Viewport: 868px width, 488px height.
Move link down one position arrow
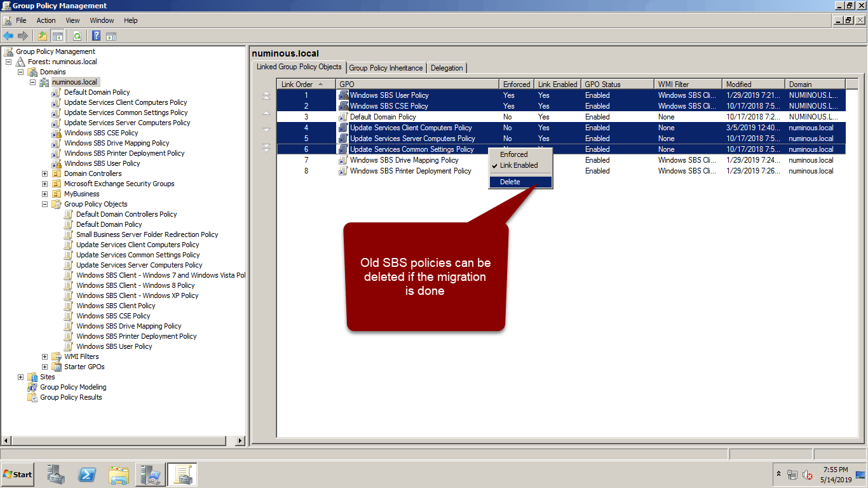tap(266, 130)
